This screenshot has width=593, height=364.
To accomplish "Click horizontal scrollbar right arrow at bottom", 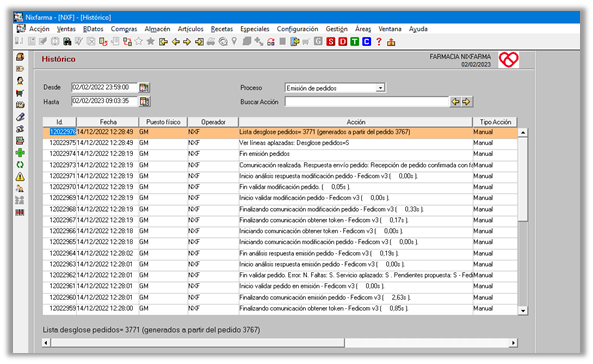I will tap(513, 343).
